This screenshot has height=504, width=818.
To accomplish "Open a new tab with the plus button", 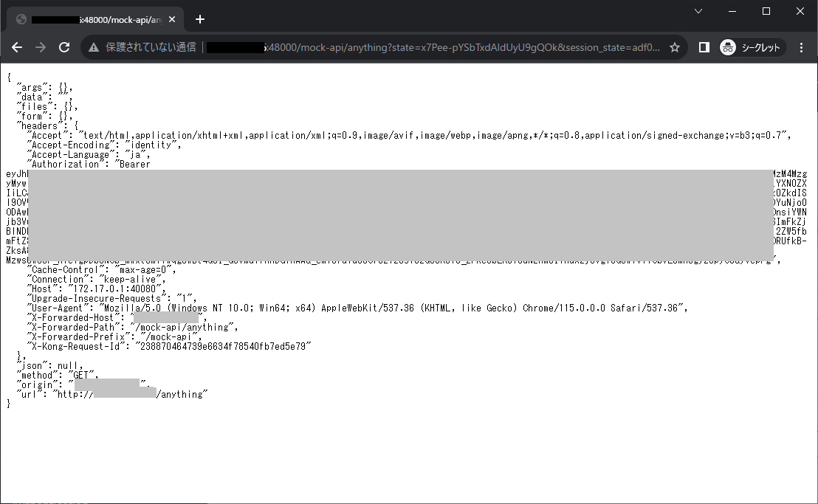I will (x=199, y=19).
